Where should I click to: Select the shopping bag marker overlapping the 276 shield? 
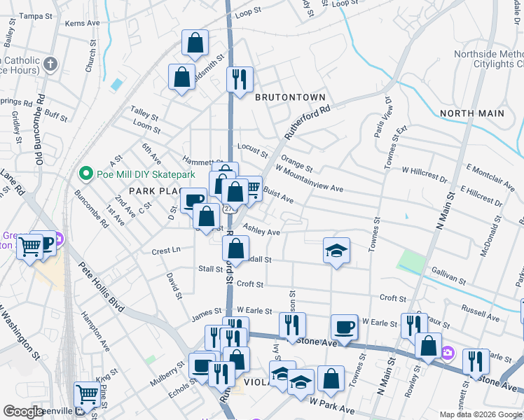click(x=235, y=195)
